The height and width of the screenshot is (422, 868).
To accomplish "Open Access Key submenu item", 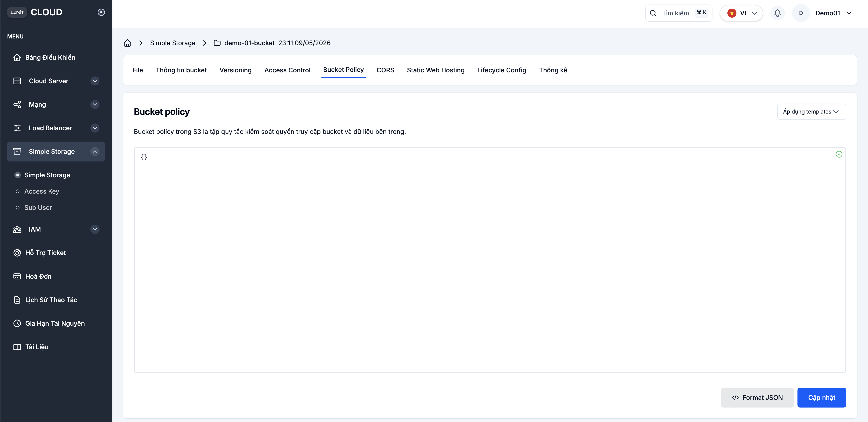I will coord(42,192).
